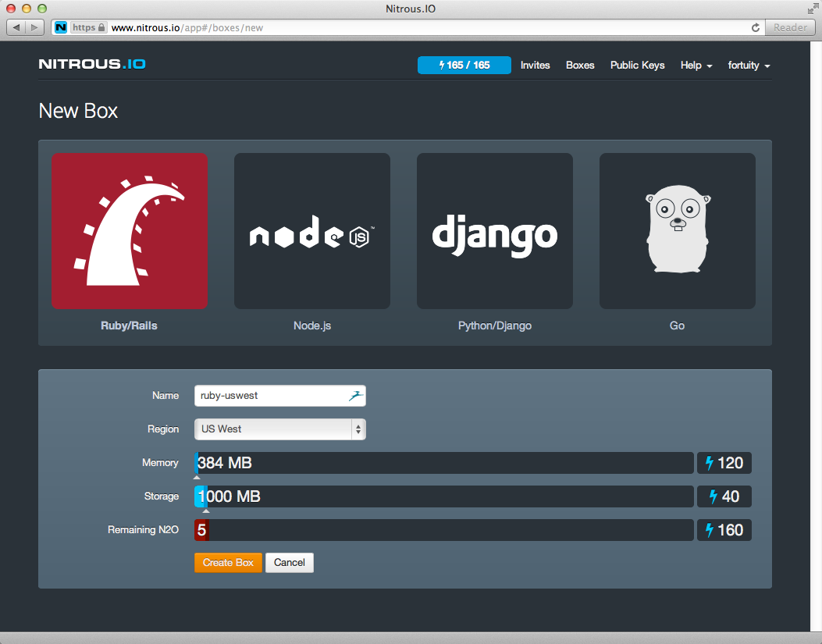Click the Reader button in address bar
This screenshot has height=644, width=822.
click(x=791, y=27)
